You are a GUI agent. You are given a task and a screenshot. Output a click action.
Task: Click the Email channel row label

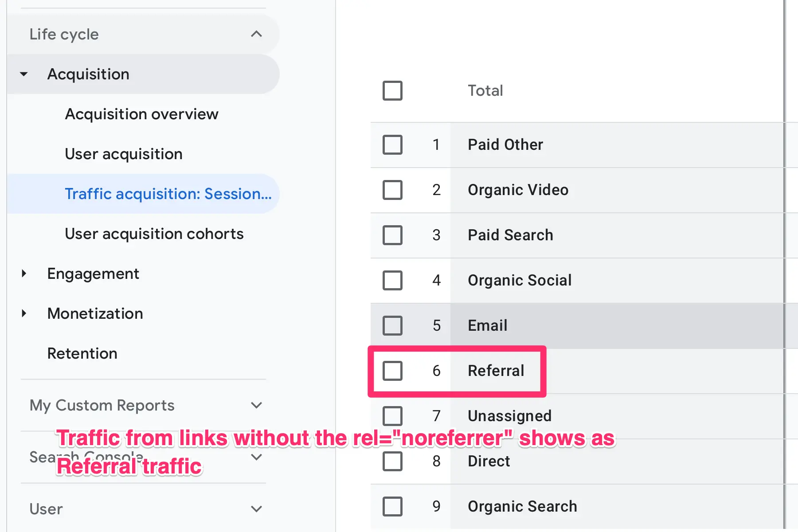click(487, 325)
